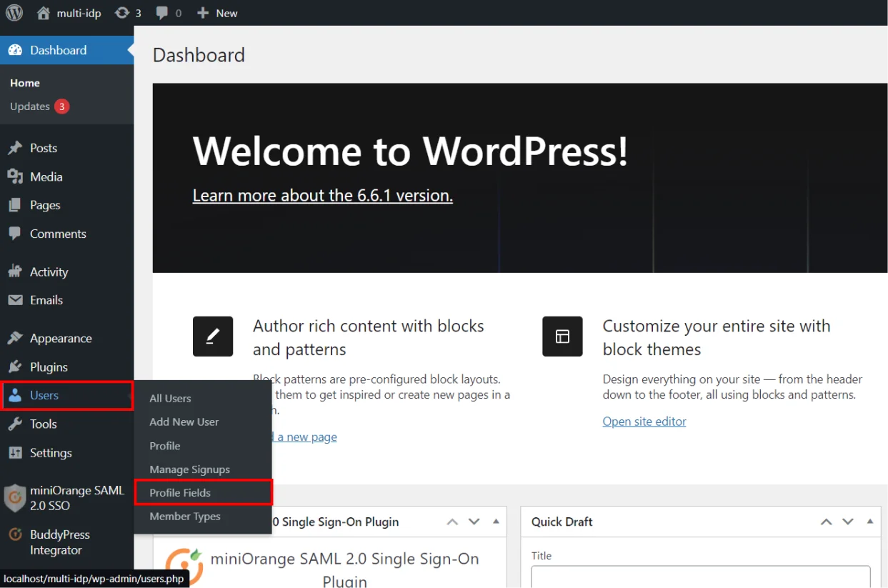888x588 pixels.
Task: Click the home icon next to multi-idp
Action: [x=44, y=13]
